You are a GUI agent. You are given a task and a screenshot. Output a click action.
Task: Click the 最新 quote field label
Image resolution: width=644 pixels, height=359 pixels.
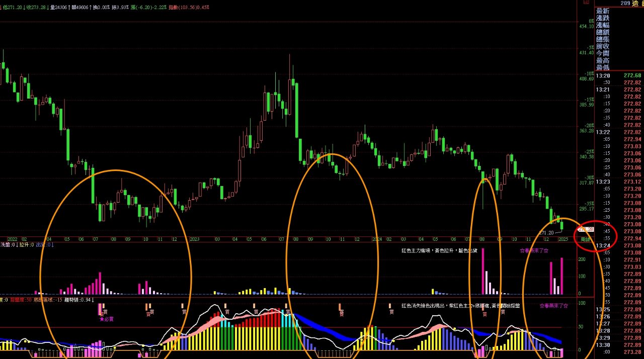pyautogui.click(x=602, y=11)
